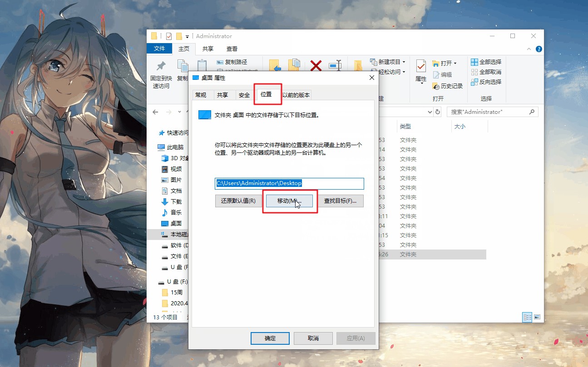
Task: Click the 新建文件夹 folder icon in the ribbon
Action: tap(358, 66)
